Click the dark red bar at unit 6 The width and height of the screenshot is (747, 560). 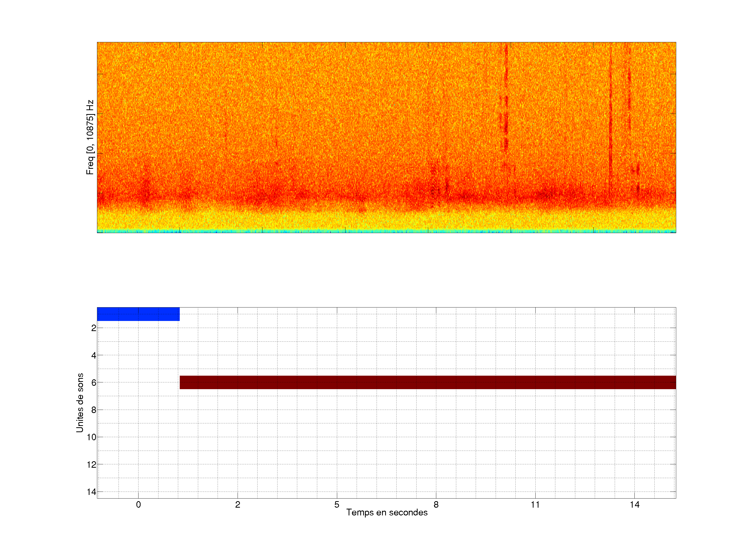[427, 382]
